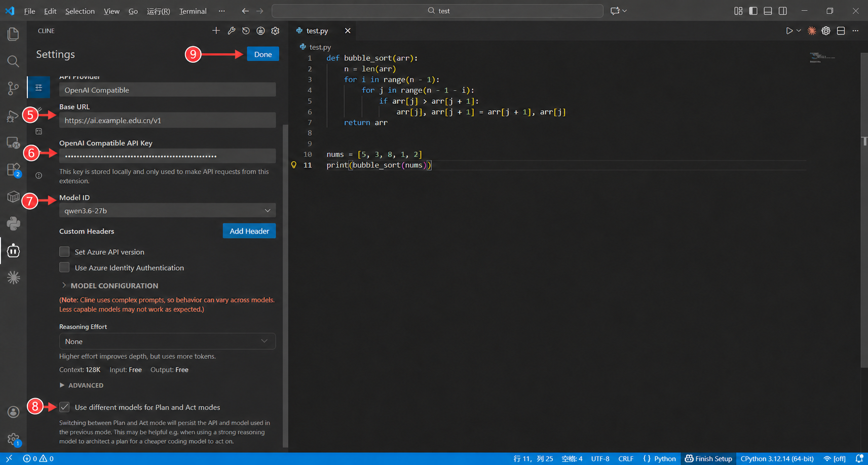
Task: Open the Python view in activity bar
Action: tap(13, 223)
